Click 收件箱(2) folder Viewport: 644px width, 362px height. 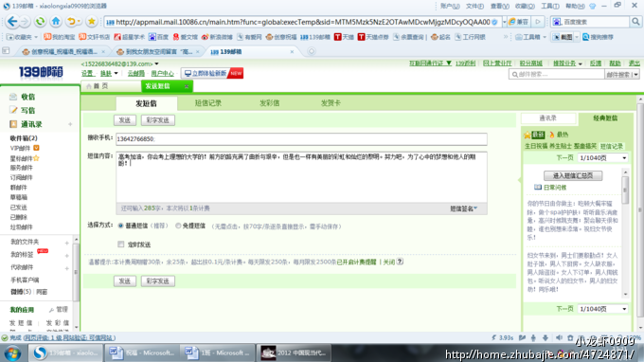point(24,138)
